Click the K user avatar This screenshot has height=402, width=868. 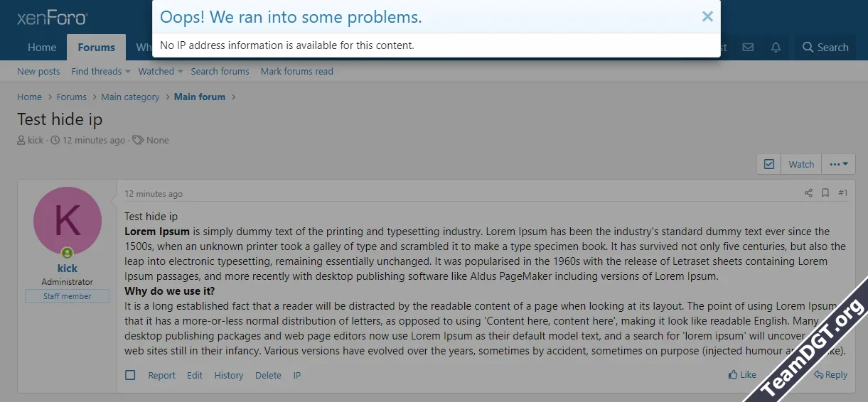[x=67, y=220]
